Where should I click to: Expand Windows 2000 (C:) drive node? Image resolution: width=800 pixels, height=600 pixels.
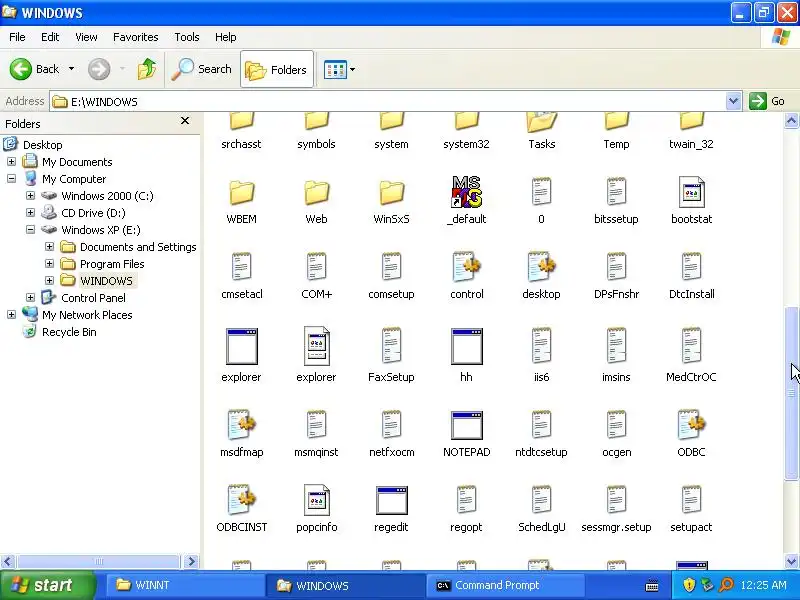tap(30, 195)
